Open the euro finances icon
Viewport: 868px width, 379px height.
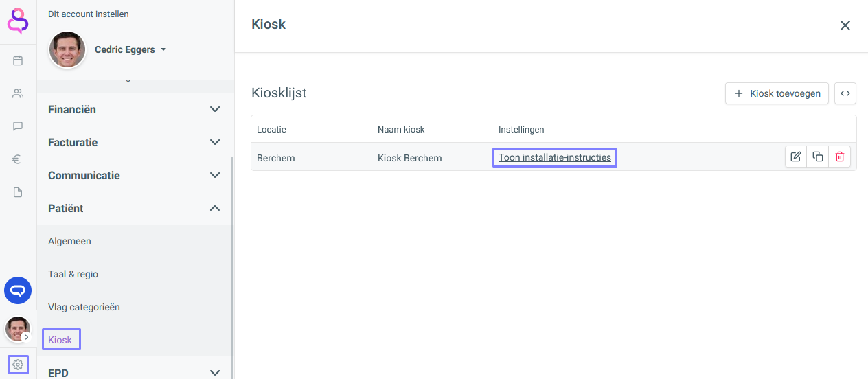pos(18,159)
